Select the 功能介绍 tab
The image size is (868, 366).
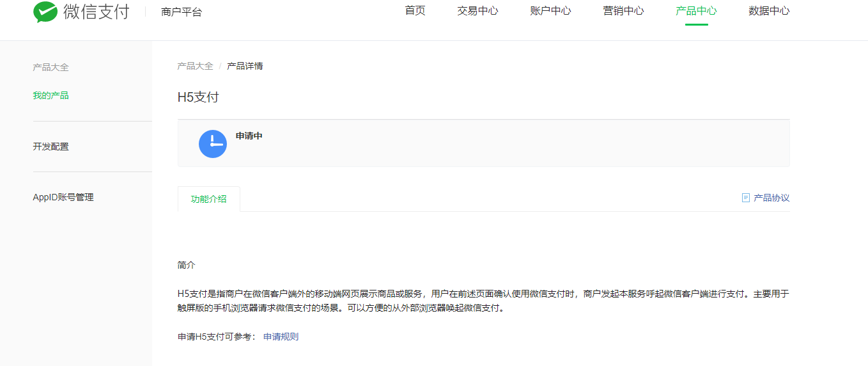coord(209,199)
